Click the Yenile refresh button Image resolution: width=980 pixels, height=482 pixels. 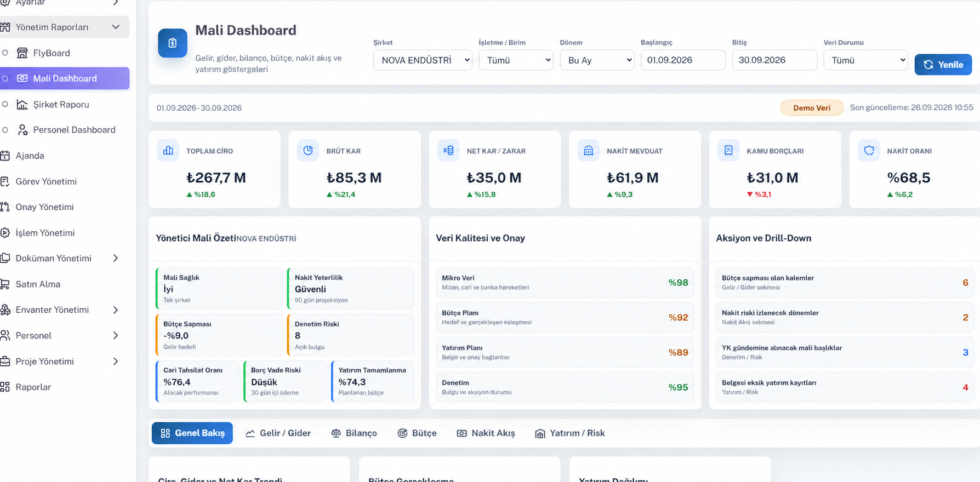pyautogui.click(x=943, y=65)
